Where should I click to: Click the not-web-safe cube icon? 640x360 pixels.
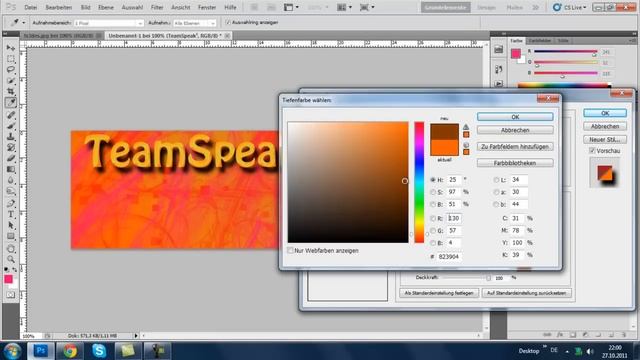click(466, 145)
